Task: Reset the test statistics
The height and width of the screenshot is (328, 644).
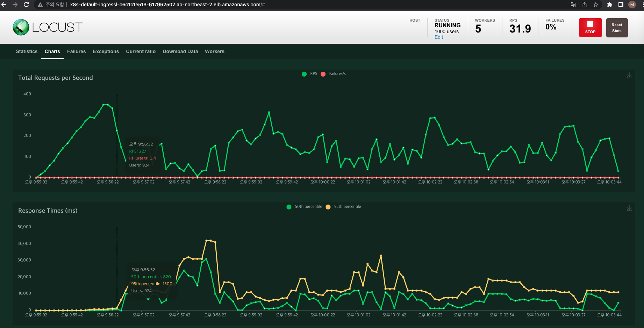Action: pyautogui.click(x=617, y=28)
